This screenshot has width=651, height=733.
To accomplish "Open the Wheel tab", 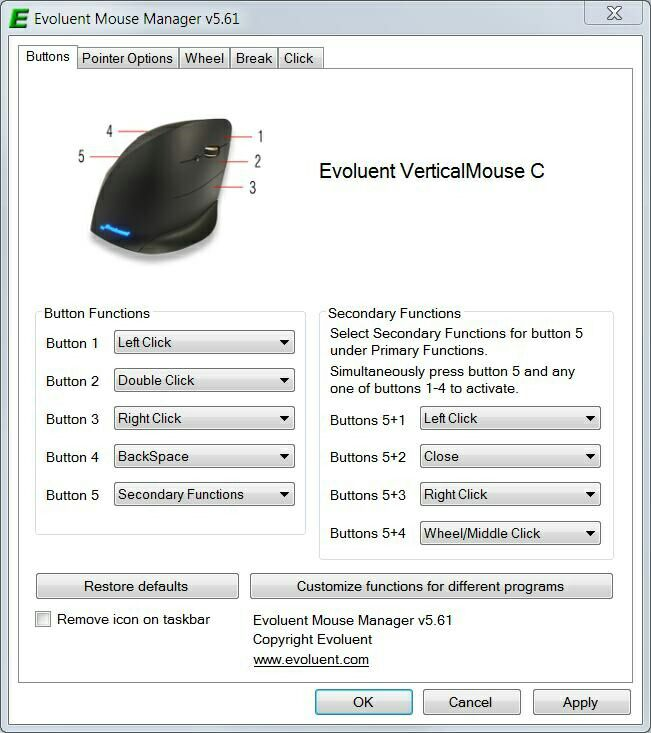I will (x=204, y=58).
